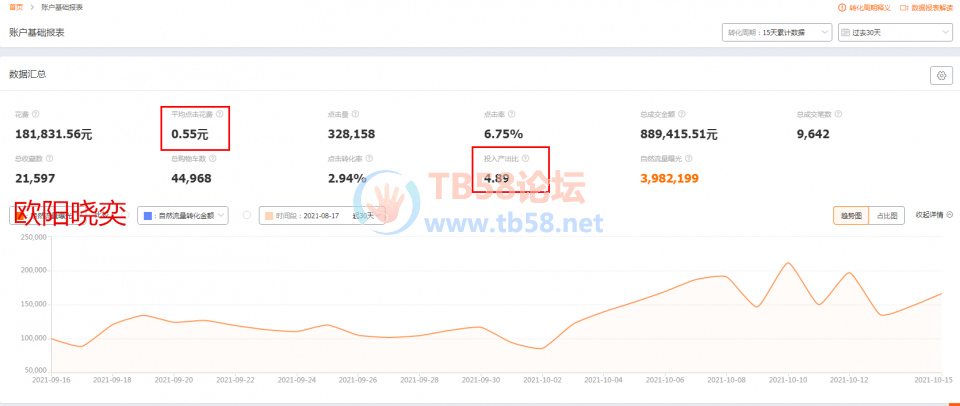Click help icon next to 总成交金额
The width and height of the screenshot is (960, 406).
pos(682,114)
